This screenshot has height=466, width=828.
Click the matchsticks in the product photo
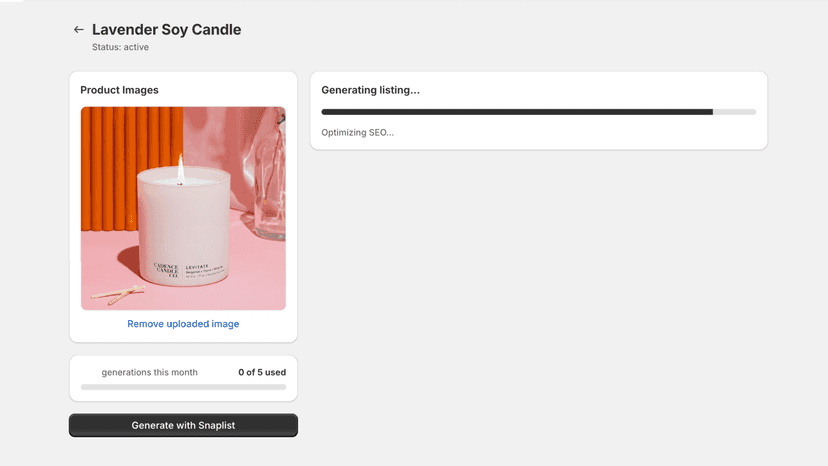[x=119, y=294]
